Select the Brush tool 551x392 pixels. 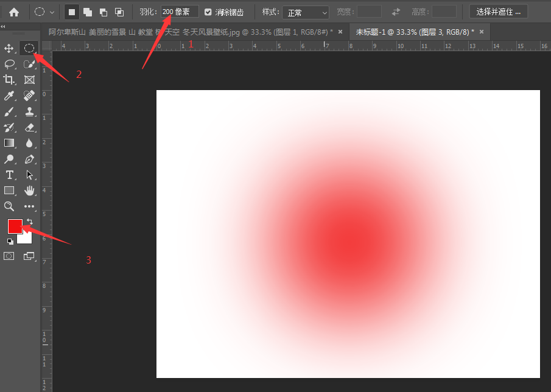[9, 112]
